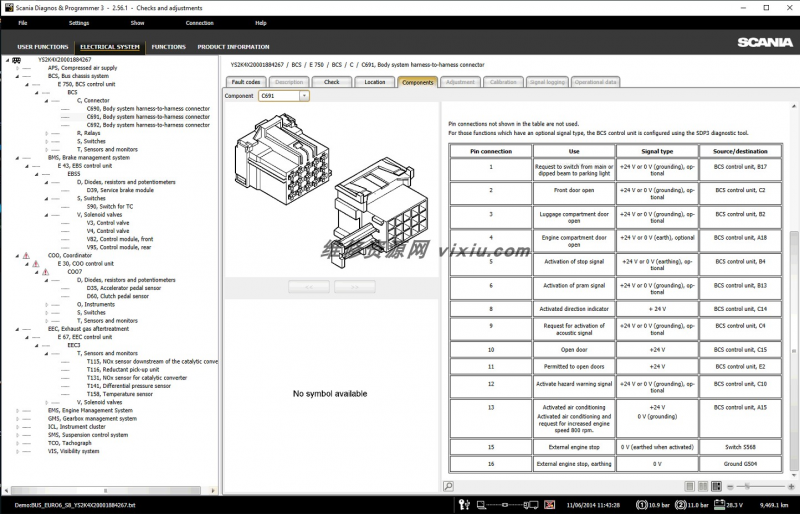Click the previous image << button

click(x=309, y=286)
